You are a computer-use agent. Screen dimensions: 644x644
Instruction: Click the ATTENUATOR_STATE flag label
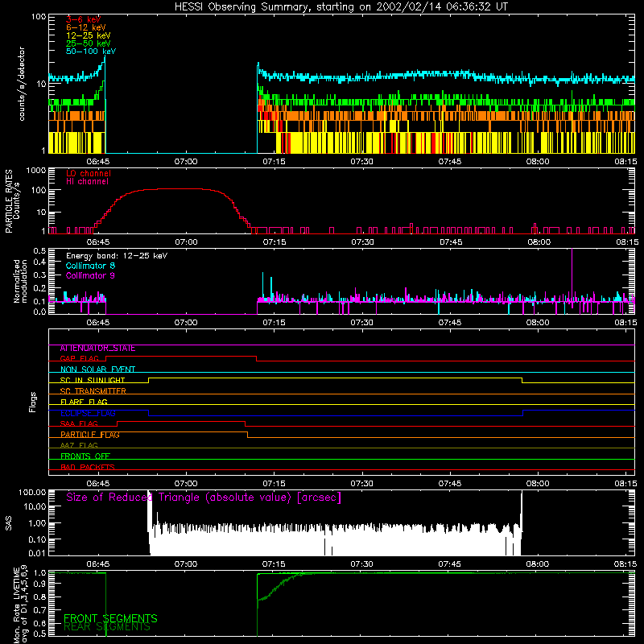point(97,349)
